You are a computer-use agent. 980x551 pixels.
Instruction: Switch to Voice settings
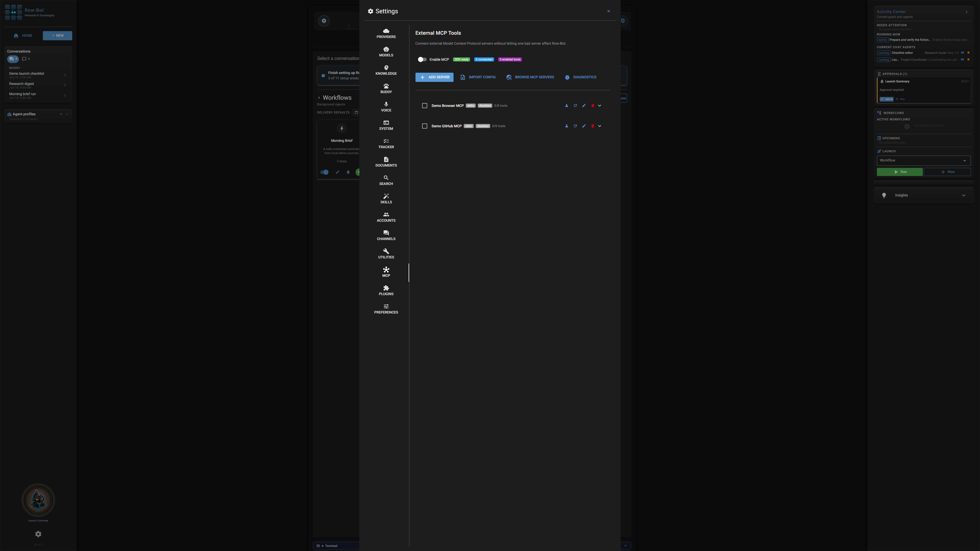(x=386, y=107)
